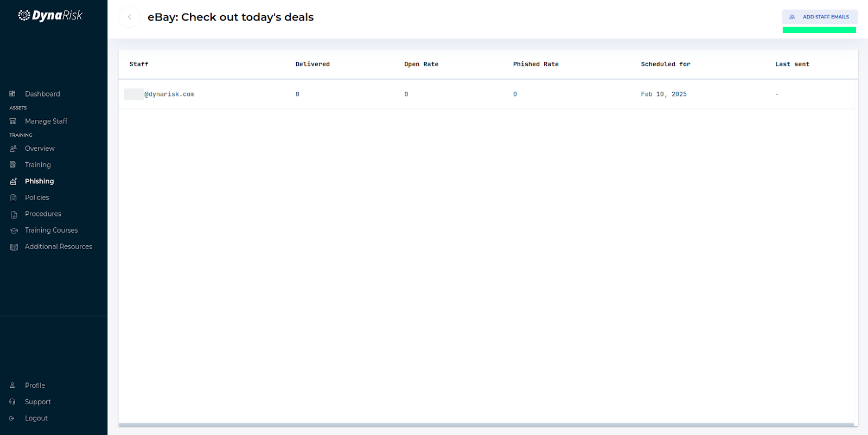Click the Profile user icon
Screen dimensions: 868x435
point(12,385)
